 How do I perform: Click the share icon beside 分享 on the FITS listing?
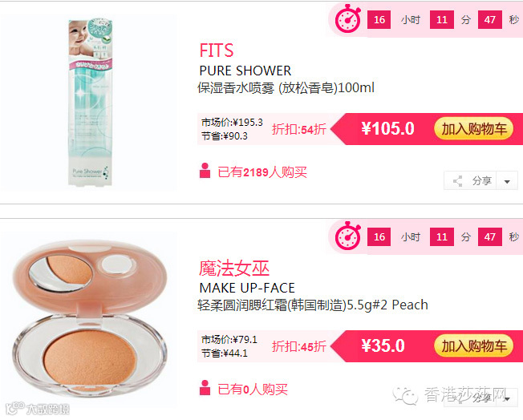point(458,181)
